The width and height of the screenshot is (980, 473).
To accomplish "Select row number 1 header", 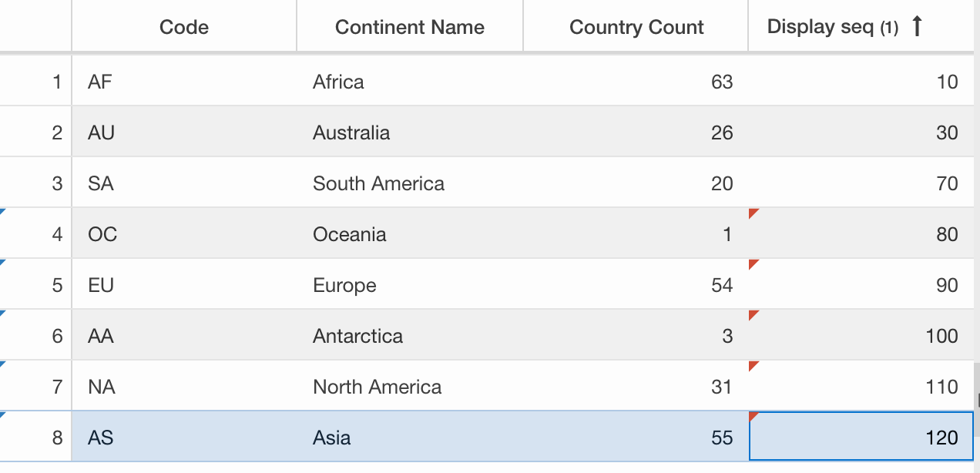I will (x=35, y=81).
